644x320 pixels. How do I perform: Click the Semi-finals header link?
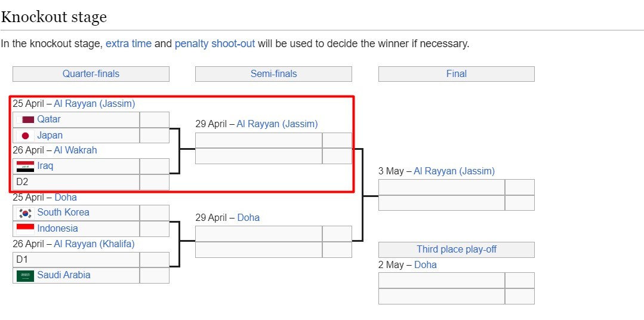coord(273,74)
